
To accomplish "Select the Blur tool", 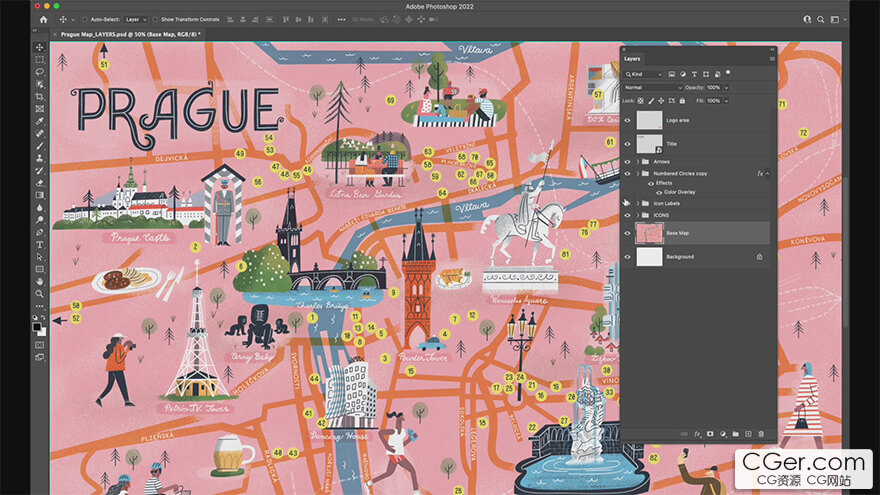I will [39, 208].
